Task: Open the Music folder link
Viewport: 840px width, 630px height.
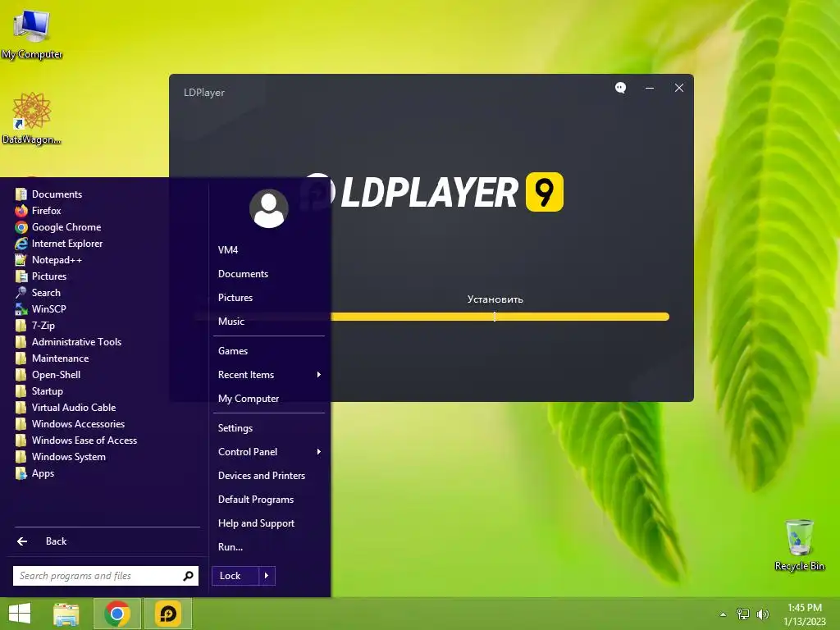Action: [231, 322]
